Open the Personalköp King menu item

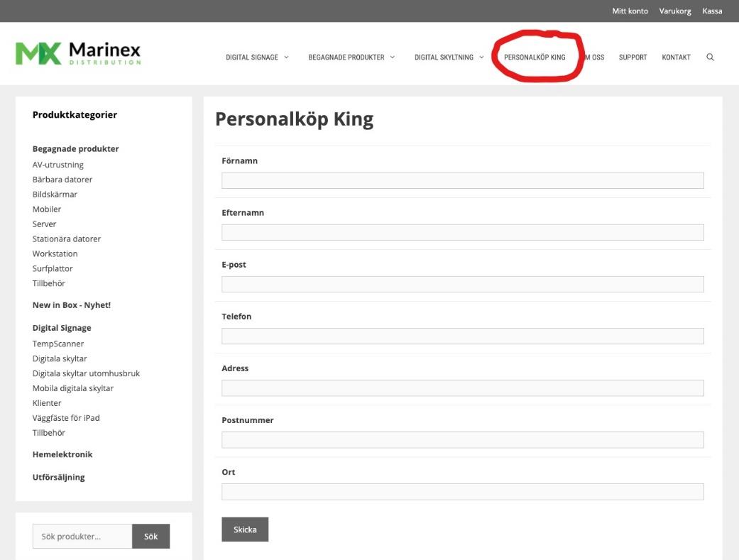coord(535,57)
